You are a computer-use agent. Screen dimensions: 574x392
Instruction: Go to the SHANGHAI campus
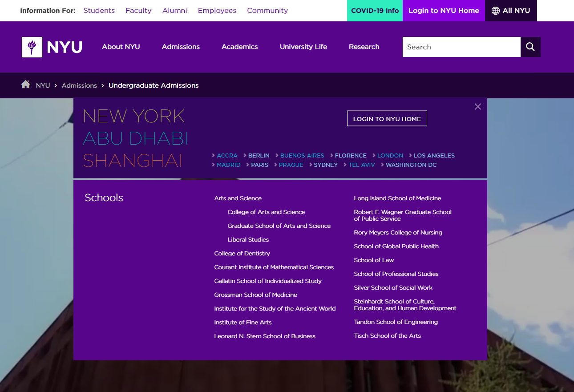pos(133,161)
